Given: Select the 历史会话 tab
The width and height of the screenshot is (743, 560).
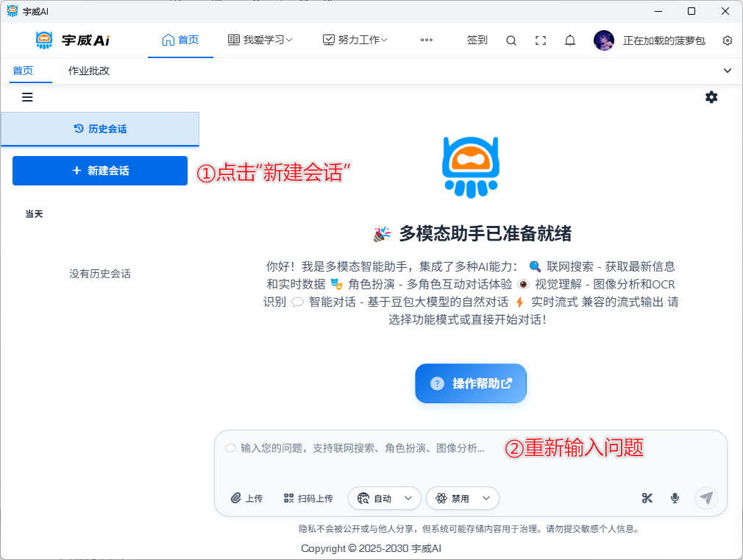Looking at the screenshot, I should (x=100, y=129).
